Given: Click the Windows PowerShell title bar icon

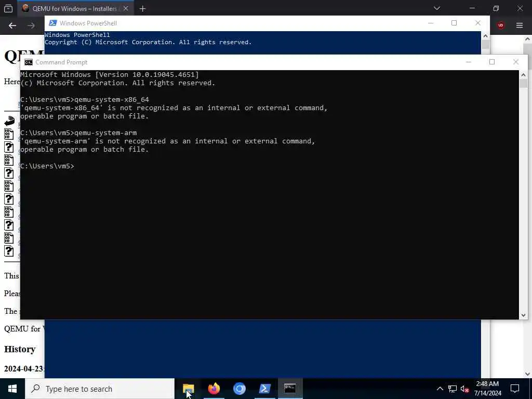Looking at the screenshot, I should 52,23.
